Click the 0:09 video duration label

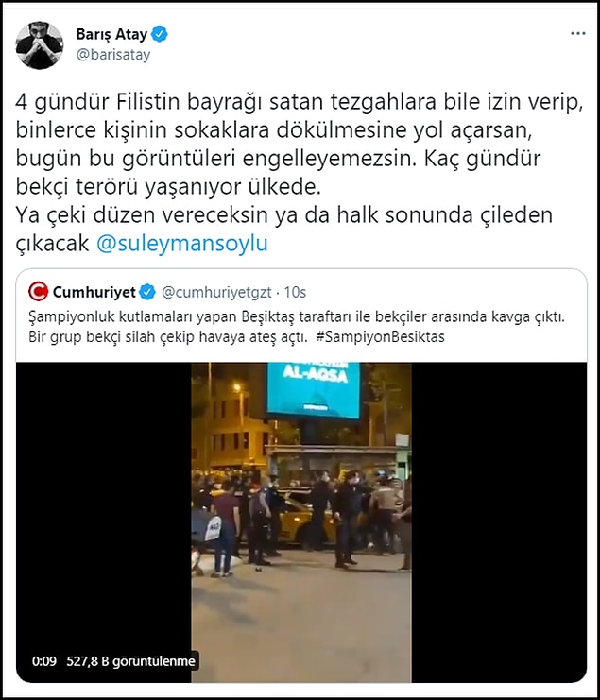(44, 661)
